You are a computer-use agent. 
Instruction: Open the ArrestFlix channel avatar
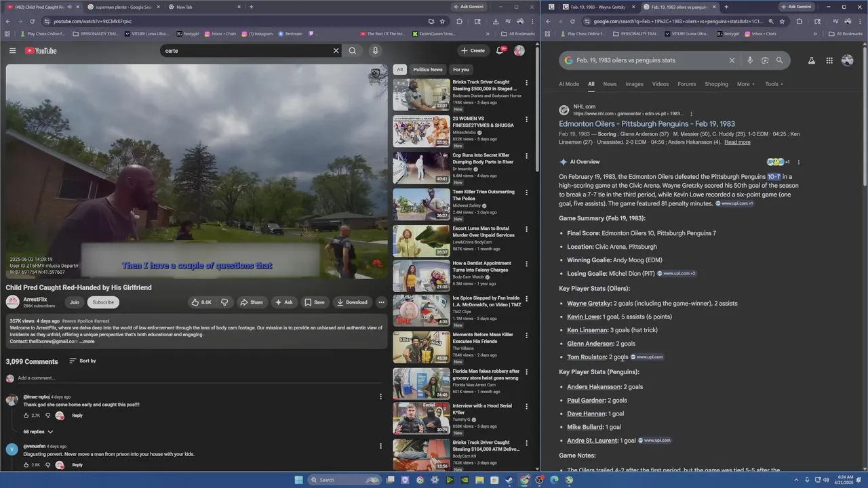pyautogui.click(x=13, y=302)
